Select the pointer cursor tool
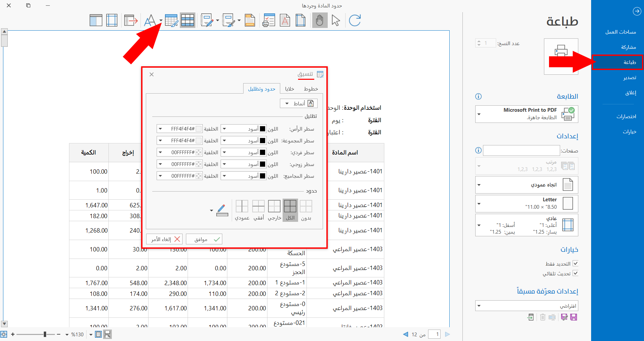Image resolution: width=644 pixels, height=341 pixels. click(x=335, y=21)
